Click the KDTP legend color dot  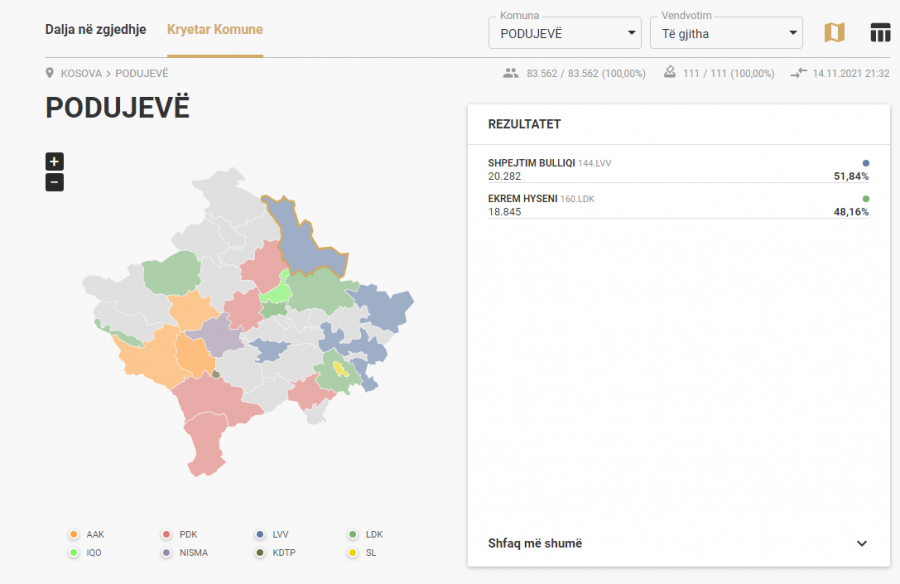coord(260,552)
